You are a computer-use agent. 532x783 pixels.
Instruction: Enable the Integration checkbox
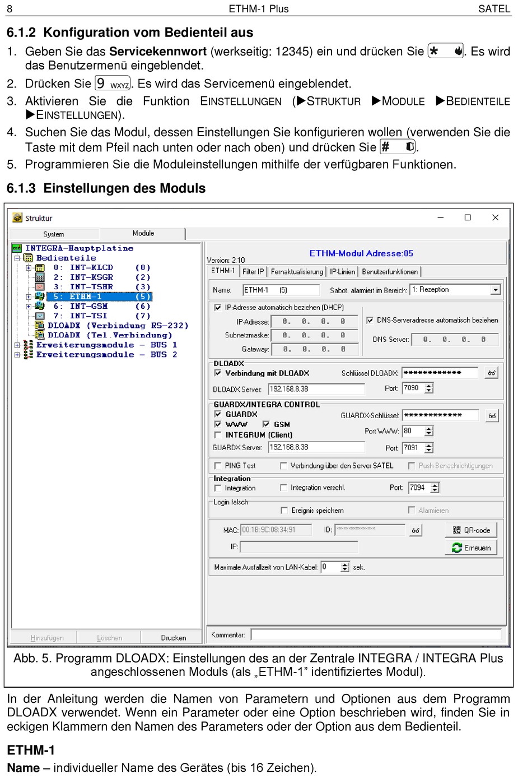click(x=218, y=488)
